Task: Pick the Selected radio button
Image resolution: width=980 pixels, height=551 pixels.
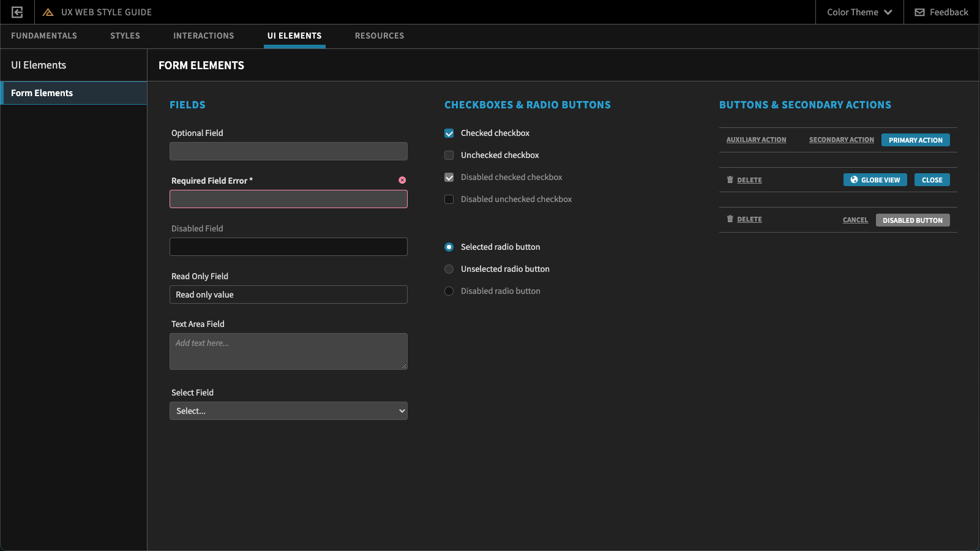Action: 449,247
